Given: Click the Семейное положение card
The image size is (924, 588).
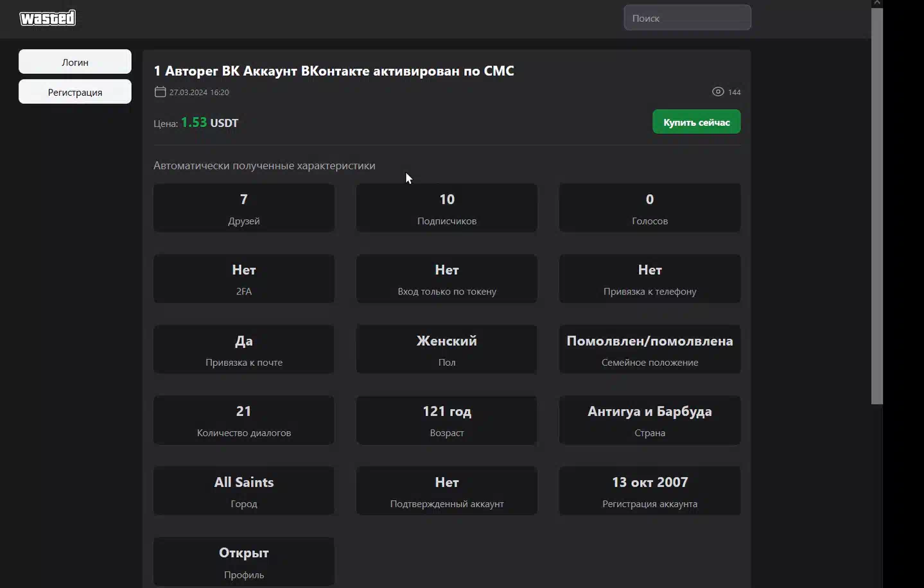Looking at the screenshot, I should (650, 349).
